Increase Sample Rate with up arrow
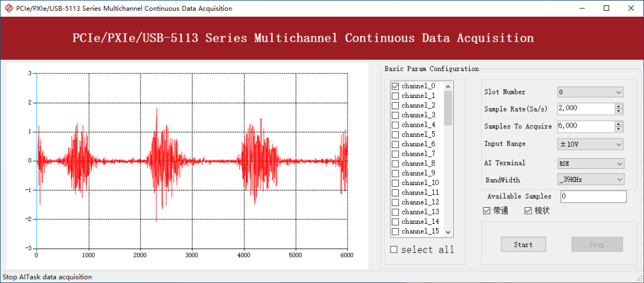This screenshot has width=644, height=283. (618, 106)
